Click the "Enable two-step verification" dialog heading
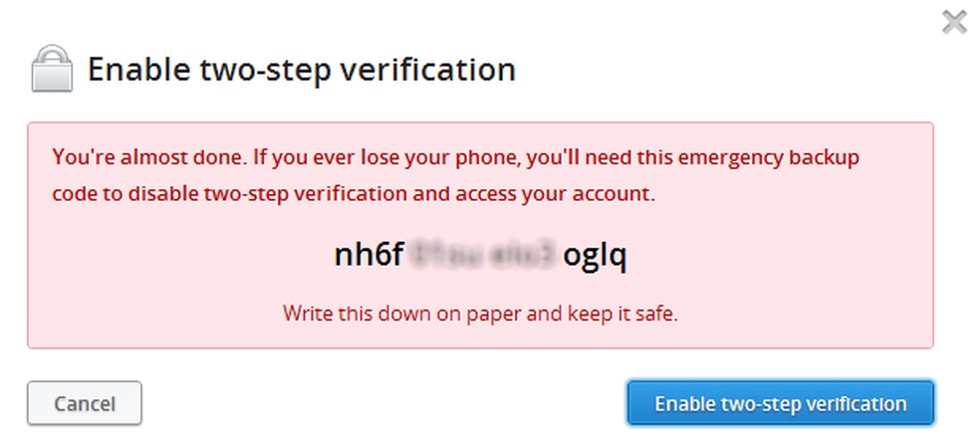The height and width of the screenshot is (447, 980). pos(302,70)
